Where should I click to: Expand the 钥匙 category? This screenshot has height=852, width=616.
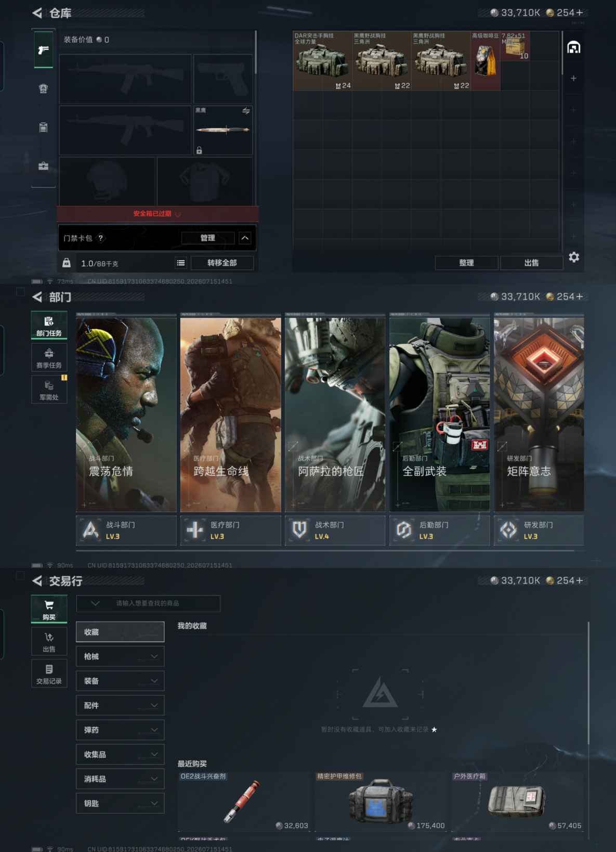click(x=120, y=803)
